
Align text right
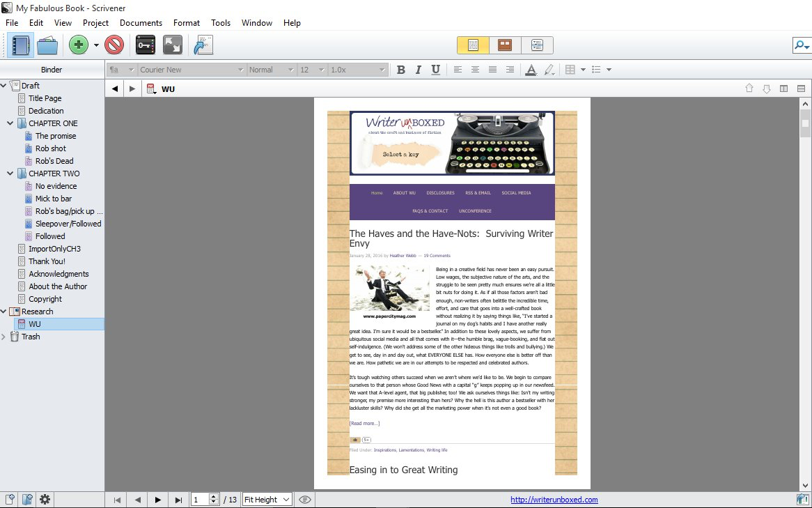click(x=510, y=70)
